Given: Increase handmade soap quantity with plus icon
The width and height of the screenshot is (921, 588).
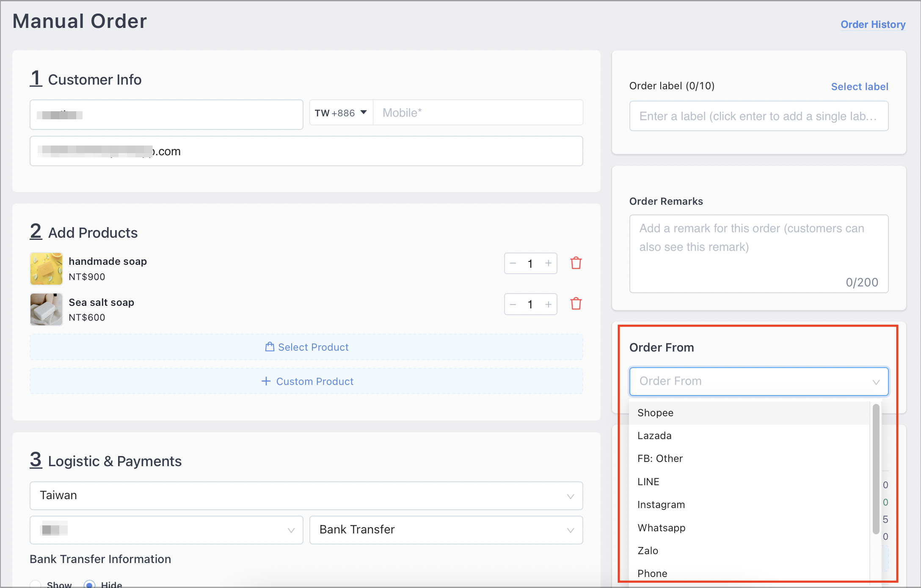Looking at the screenshot, I should click(548, 263).
